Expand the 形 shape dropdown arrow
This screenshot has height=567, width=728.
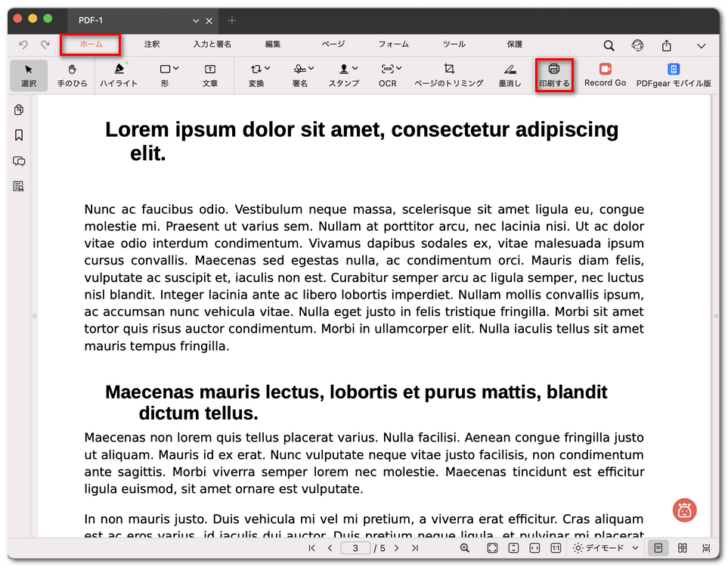click(176, 69)
